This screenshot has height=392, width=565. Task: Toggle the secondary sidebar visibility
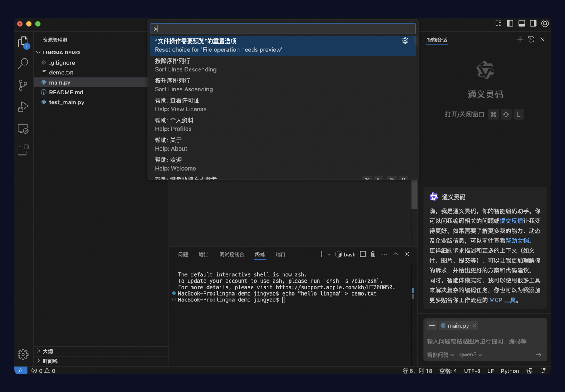(x=533, y=24)
